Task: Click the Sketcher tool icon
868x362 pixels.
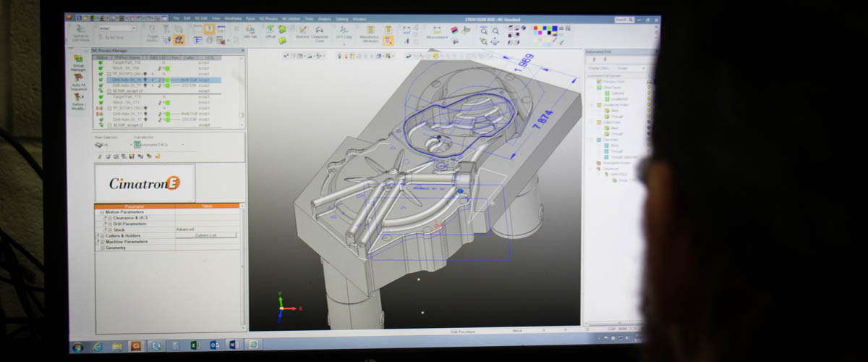Action: click(x=302, y=31)
